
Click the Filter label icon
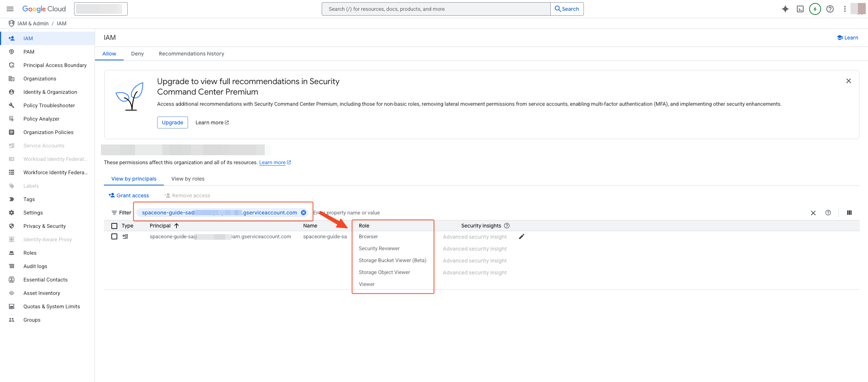[114, 213]
